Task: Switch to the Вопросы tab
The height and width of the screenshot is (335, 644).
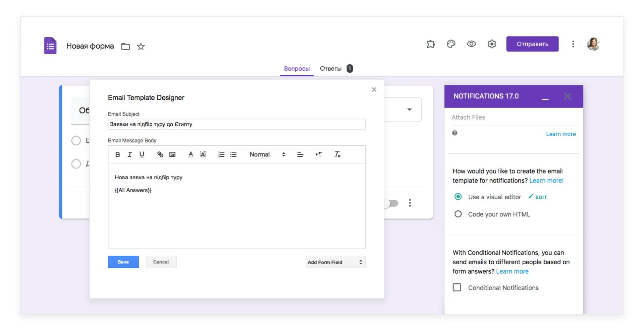Action: coord(297,69)
